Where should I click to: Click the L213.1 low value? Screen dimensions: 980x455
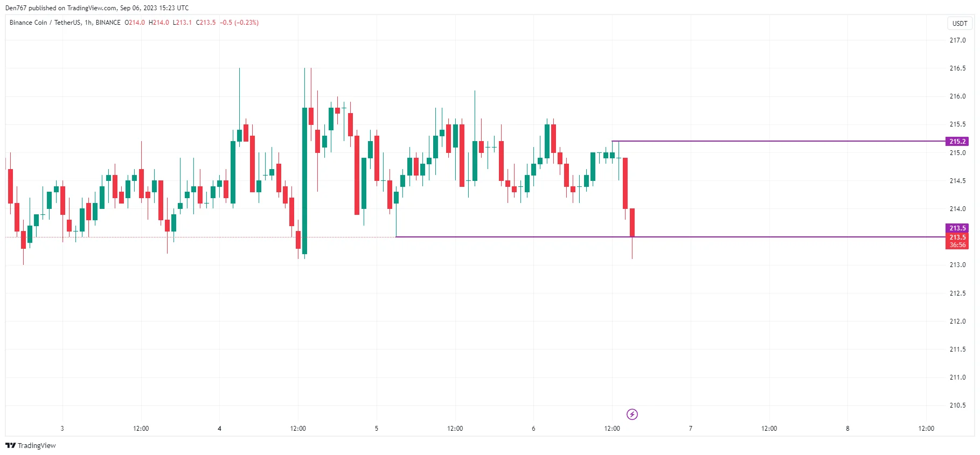(x=182, y=23)
